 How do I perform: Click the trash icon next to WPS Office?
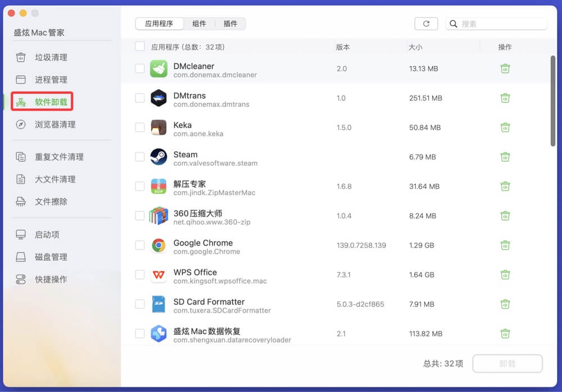[x=505, y=275]
